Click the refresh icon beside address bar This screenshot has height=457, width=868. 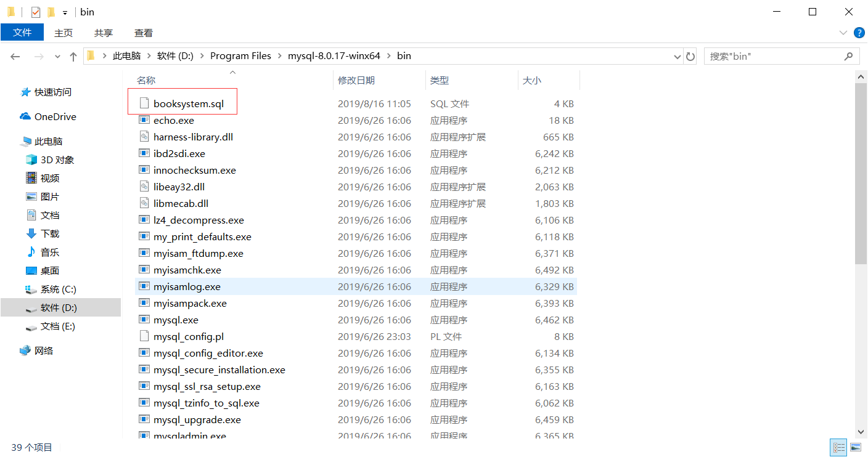pos(690,56)
